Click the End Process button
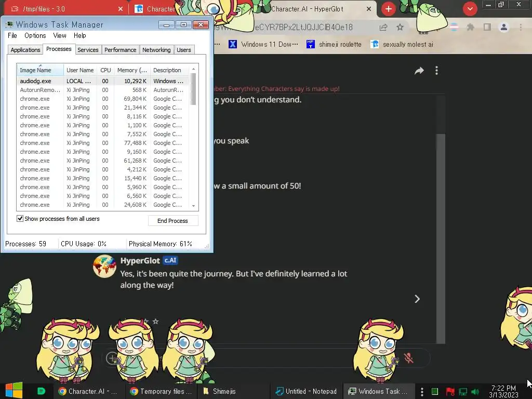The height and width of the screenshot is (399, 532). pos(172,221)
